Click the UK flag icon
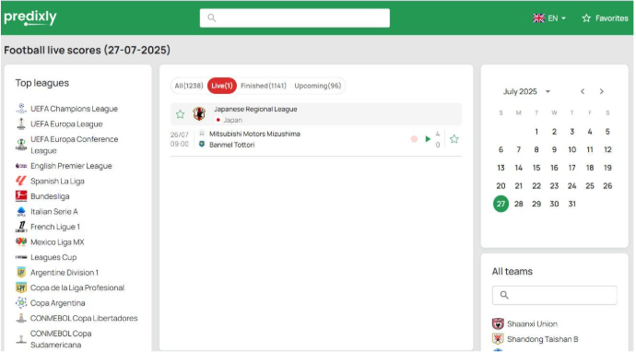This screenshot has width=636, height=364. (x=538, y=18)
